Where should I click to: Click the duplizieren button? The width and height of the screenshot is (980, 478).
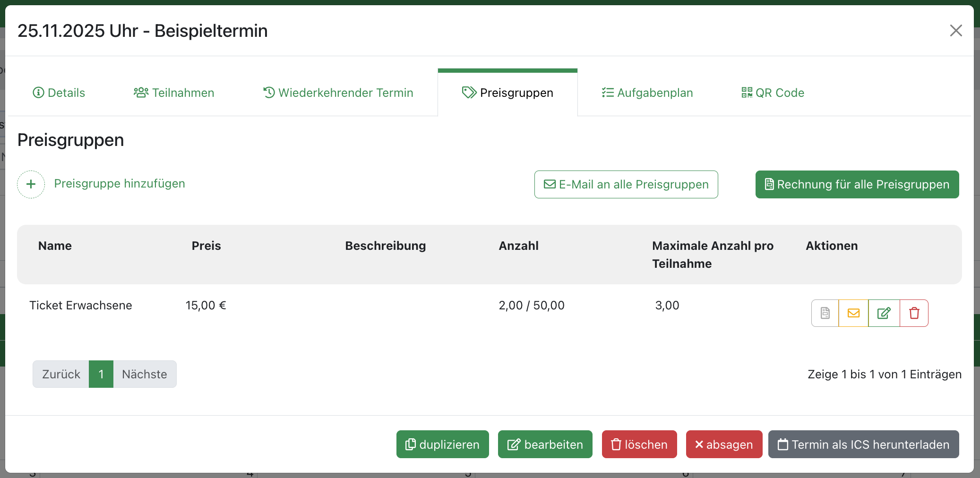pyautogui.click(x=442, y=444)
